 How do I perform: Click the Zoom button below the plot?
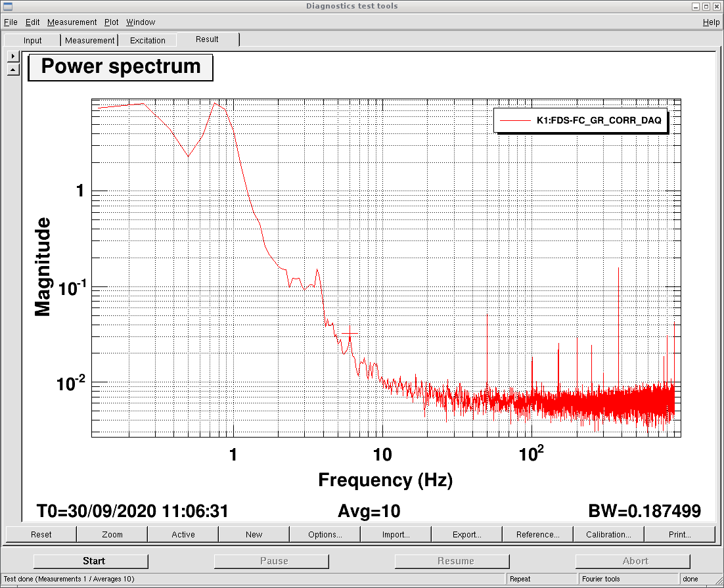click(x=112, y=534)
